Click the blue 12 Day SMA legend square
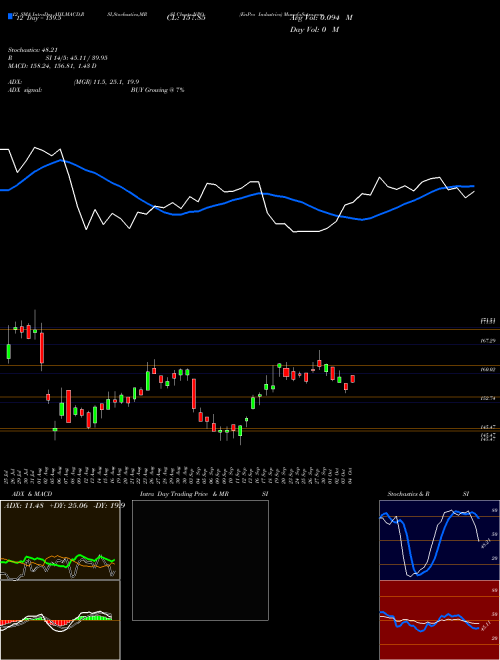The image size is (500, 660). (x=11, y=16)
